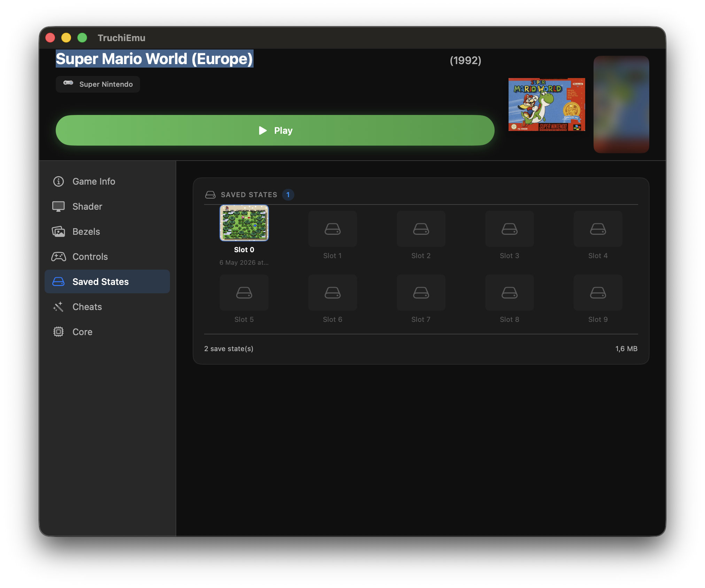
Task: Click the Super Mario World box art
Action: (547, 105)
